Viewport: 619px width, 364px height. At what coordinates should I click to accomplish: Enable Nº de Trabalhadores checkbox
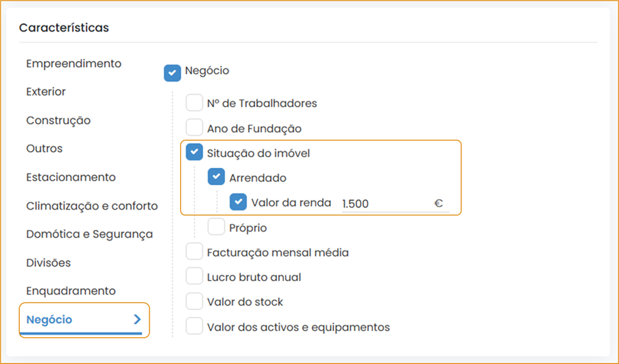pyautogui.click(x=195, y=104)
